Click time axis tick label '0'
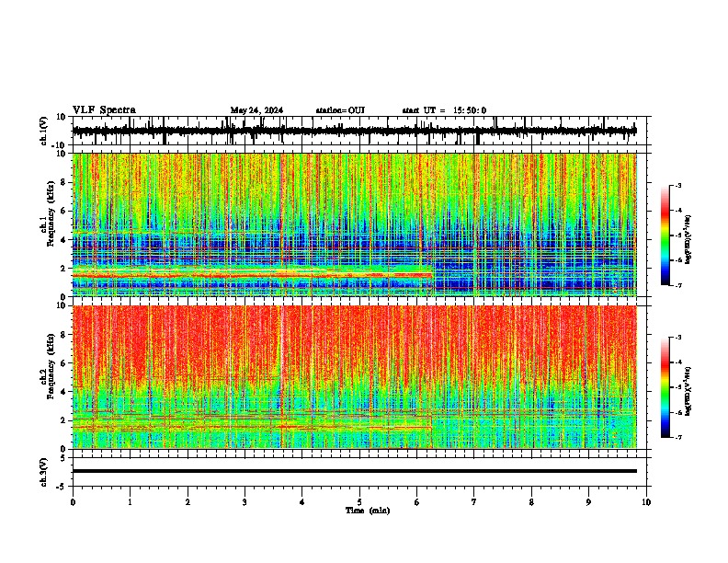This screenshot has height=563, width=728. (x=73, y=502)
